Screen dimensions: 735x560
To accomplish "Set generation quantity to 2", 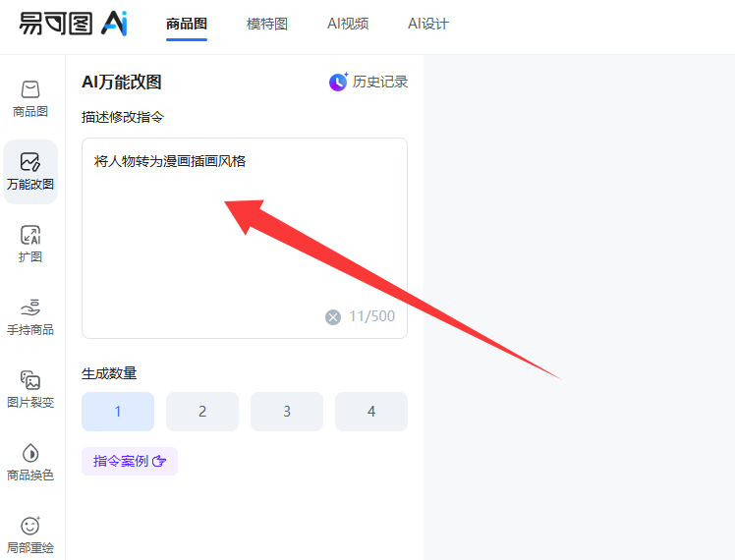I will pos(202,412).
